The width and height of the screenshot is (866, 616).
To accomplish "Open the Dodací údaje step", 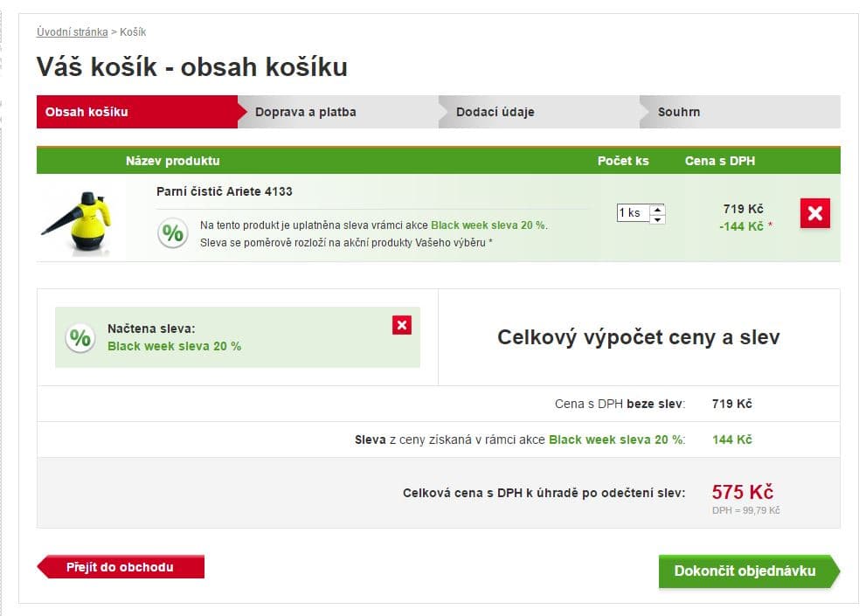I will click(x=539, y=112).
